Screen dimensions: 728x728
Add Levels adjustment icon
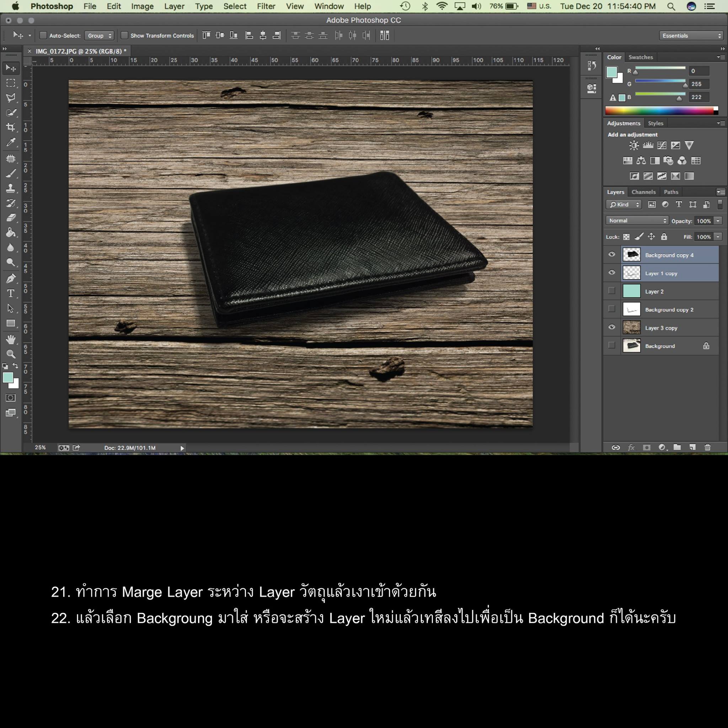pos(648,145)
